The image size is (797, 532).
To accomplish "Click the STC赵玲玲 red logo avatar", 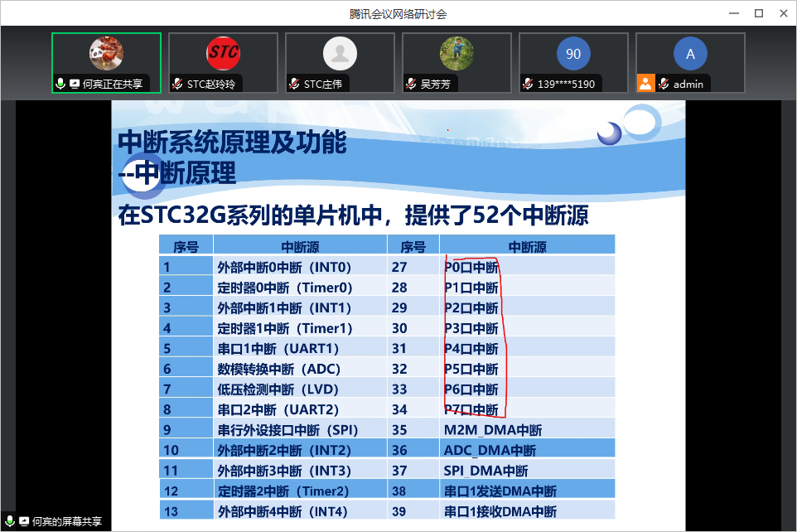I will (x=223, y=53).
